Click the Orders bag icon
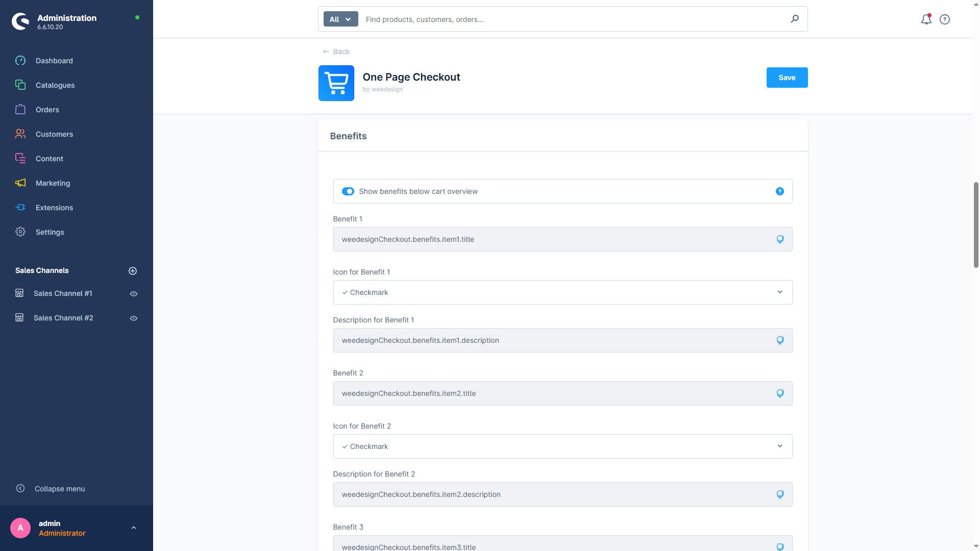Viewport: 980px width, 551px height. 20,110
